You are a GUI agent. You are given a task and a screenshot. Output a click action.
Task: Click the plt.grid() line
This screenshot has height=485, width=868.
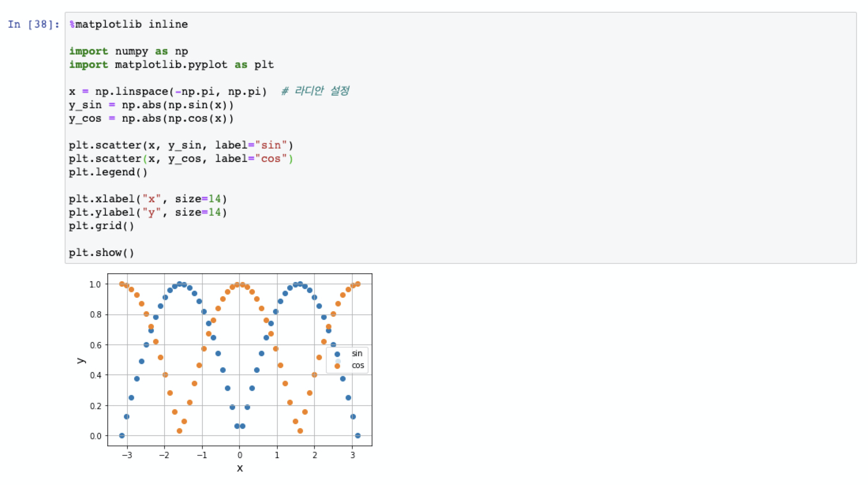click(101, 226)
